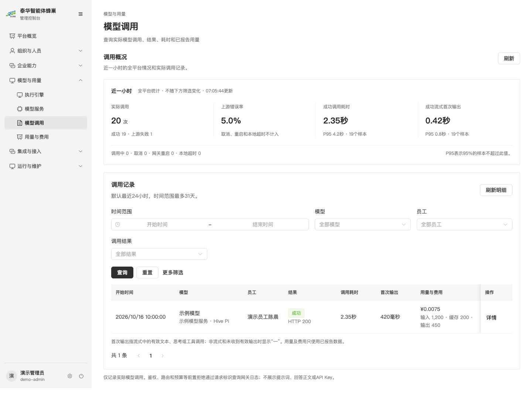The image size is (532, 396).
Task: Click the 刷新 button in 调用概况
Action: pyautogui.click(x=509, y=58)
